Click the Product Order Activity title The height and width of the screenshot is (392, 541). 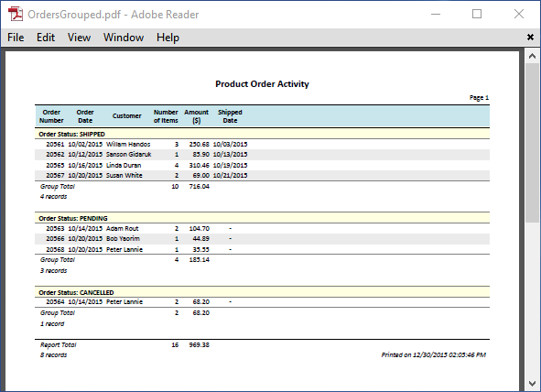262,84
